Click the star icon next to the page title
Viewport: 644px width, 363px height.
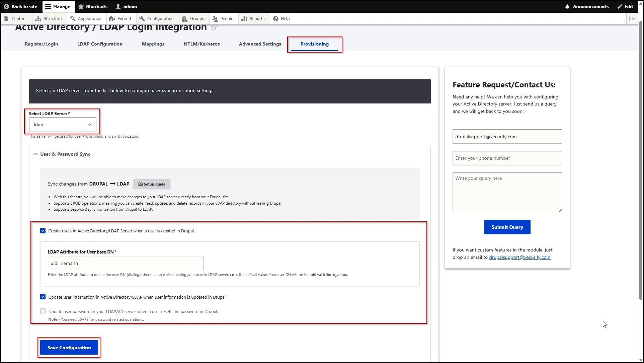[x=214, y=27]
